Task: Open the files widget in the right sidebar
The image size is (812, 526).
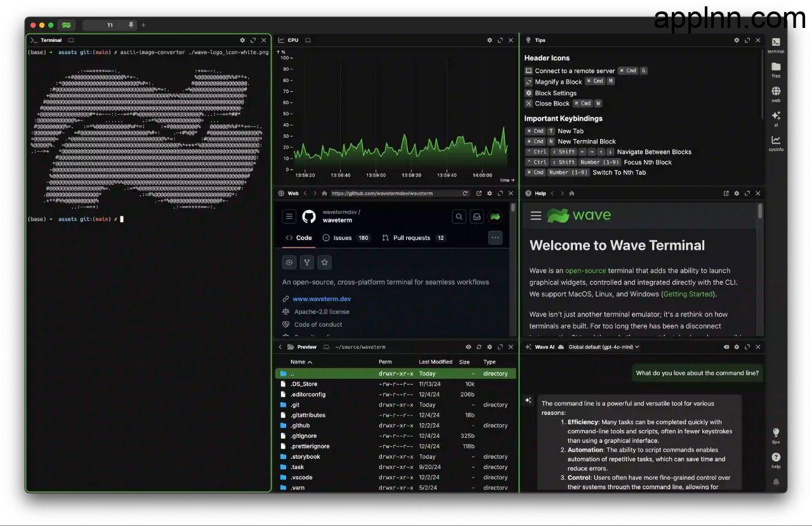Action: [x=776, y=69]
